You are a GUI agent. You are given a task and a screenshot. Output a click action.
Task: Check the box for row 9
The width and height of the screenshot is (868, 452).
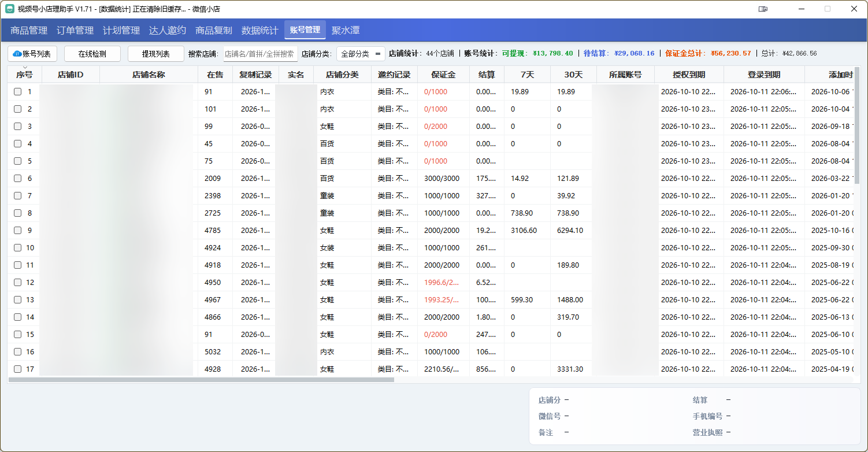click(x=18, y=230)
